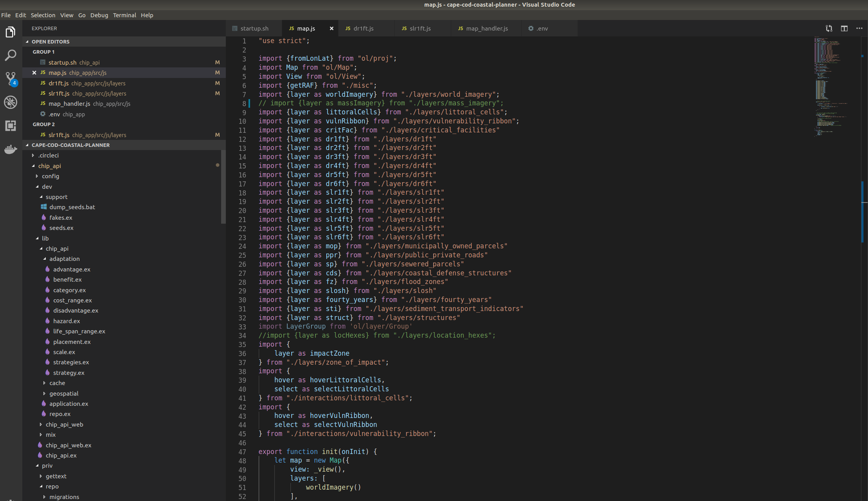The width and height of the screenshot is (868, 501).
Task: Open the Terminal menu
Action: 124,15
